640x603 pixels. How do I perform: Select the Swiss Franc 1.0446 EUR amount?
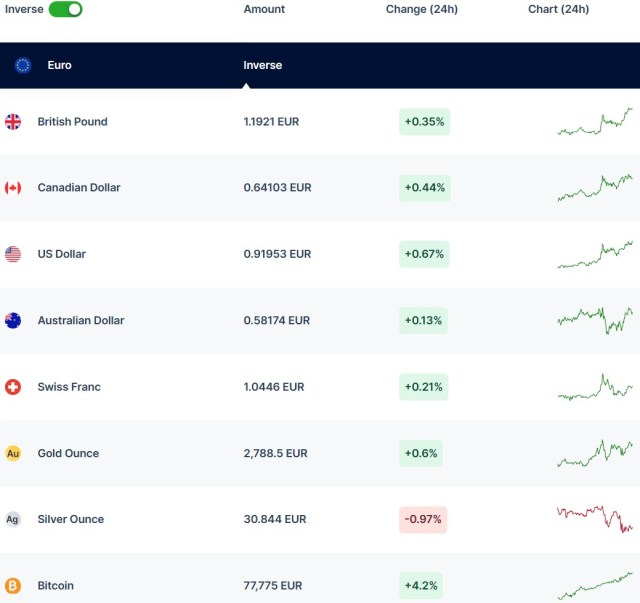point(272,387)
